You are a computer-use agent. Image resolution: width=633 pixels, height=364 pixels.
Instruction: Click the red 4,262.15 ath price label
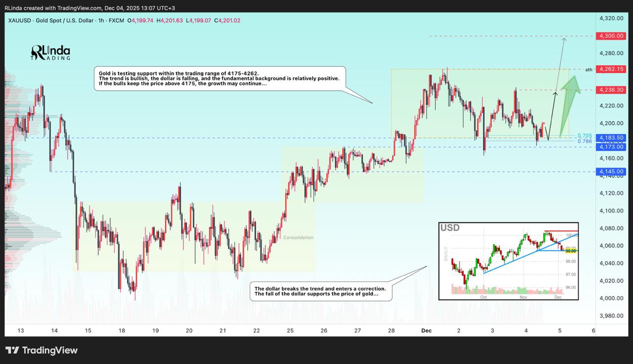611,69
